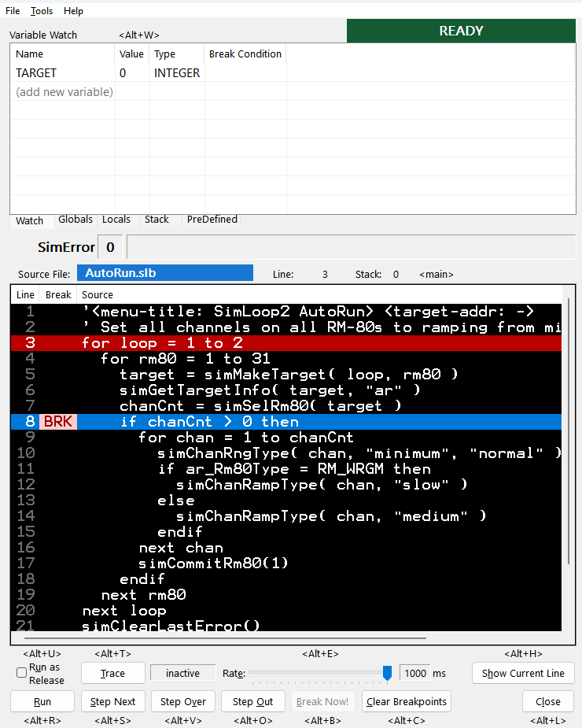Open the File menu
This screenshot has width=582, height=728.
pos(13,11)
